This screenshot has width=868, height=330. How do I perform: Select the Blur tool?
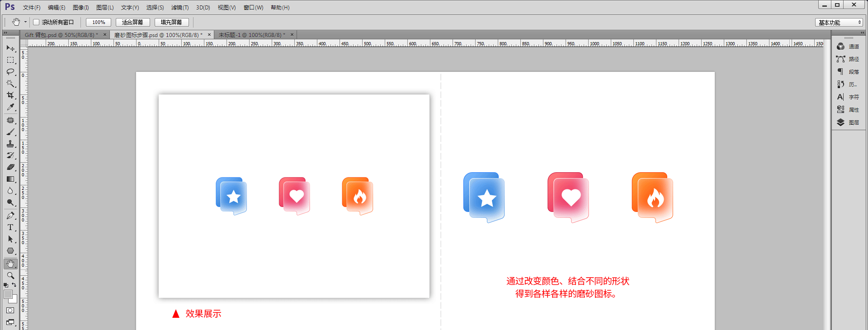(10, 191)
